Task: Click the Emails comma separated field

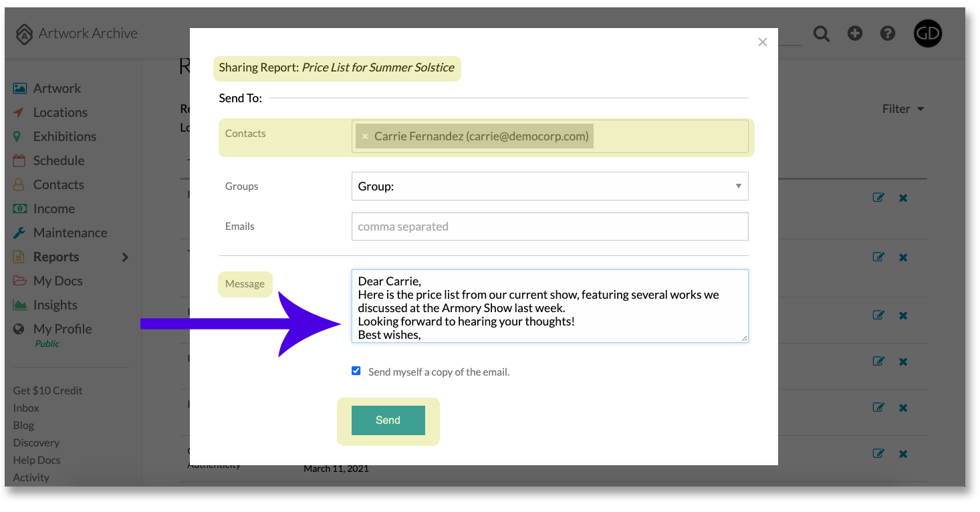Action: click(549, 227)
